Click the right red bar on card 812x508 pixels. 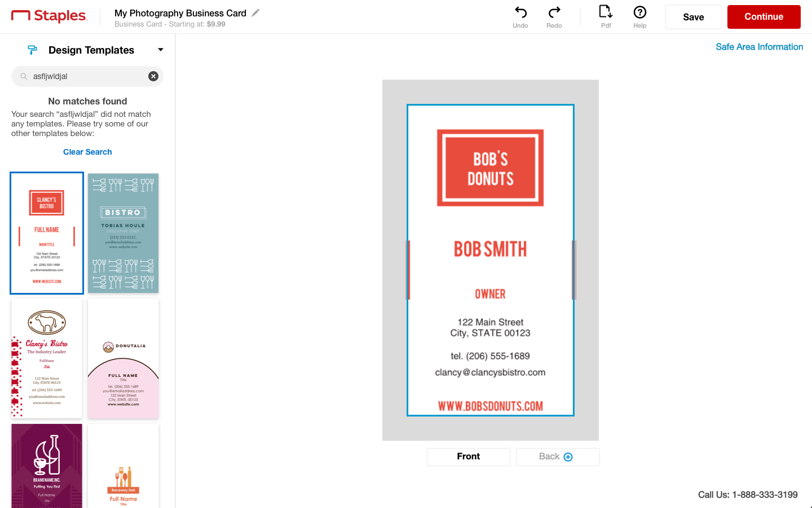574,270
